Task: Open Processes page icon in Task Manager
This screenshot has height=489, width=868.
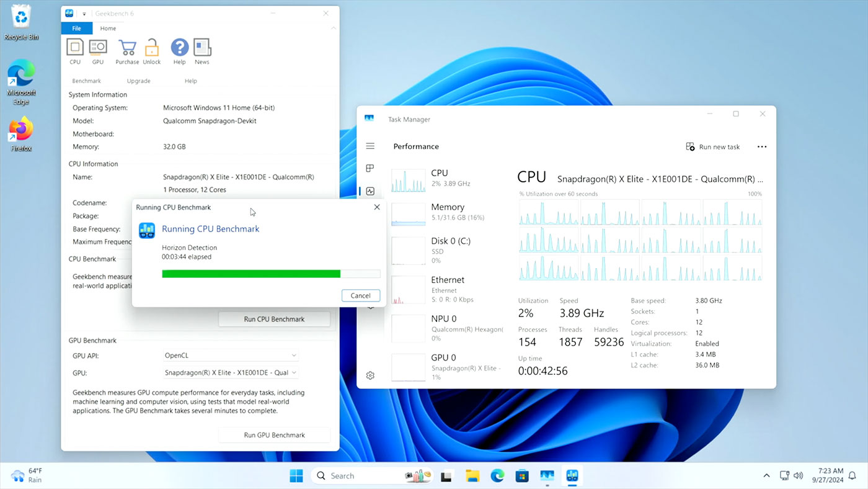Action: point(370,169)
